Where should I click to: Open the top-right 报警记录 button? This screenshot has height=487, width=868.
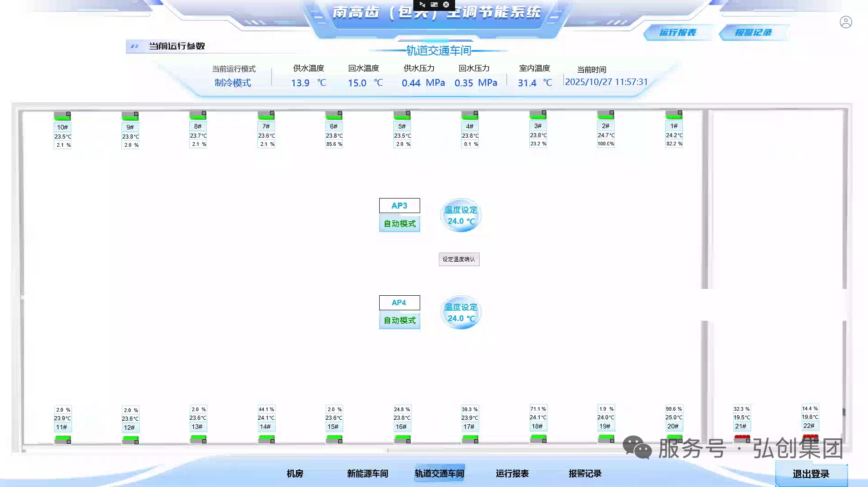point(753,32)
